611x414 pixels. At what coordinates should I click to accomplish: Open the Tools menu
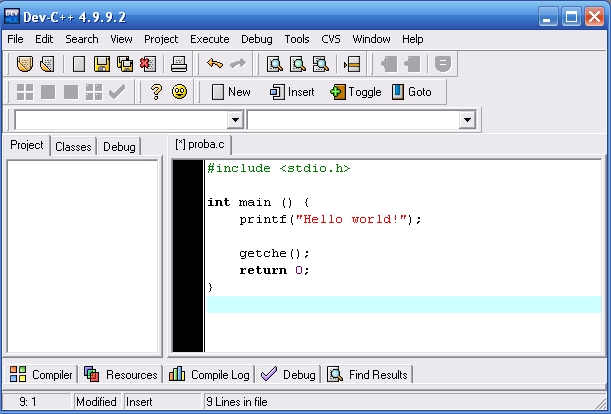point(297,39)
